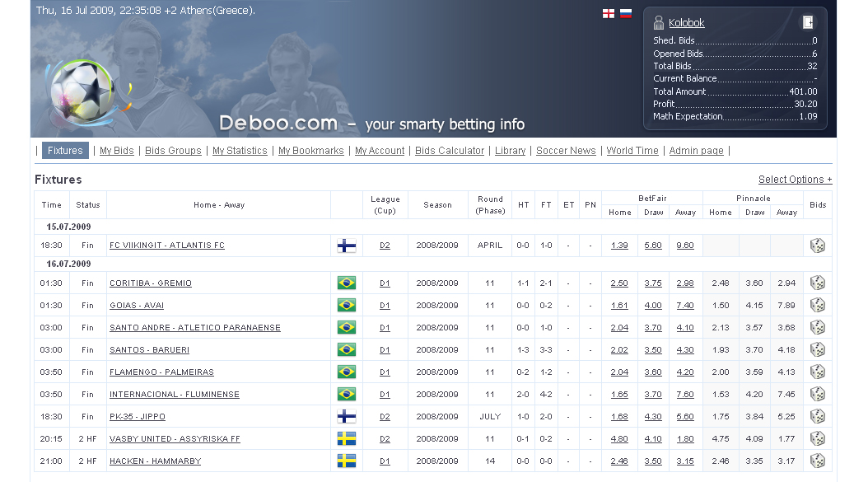Image resolution: width=868 pixels, height=482 pixels.
Task: Open the PK-35 - JIPPO match link
Action: pos(138,416)
